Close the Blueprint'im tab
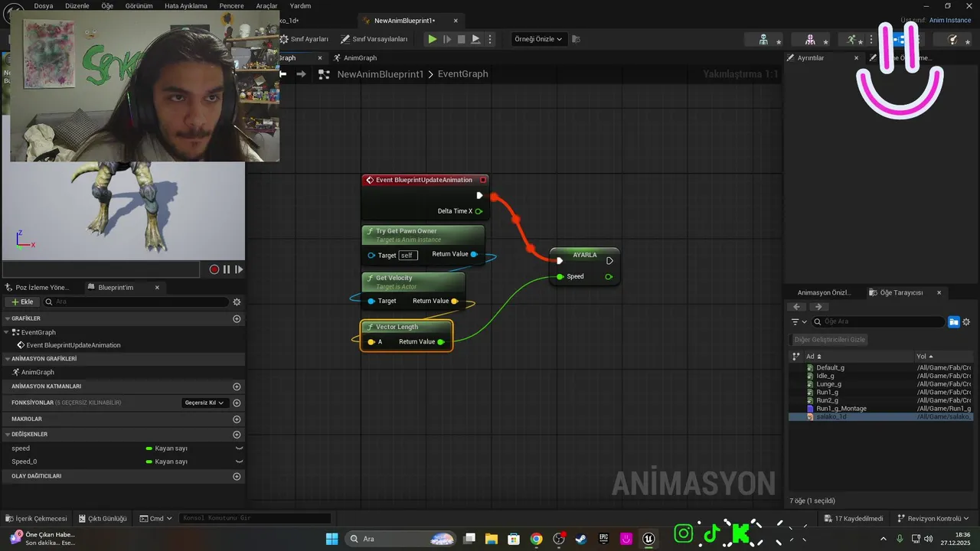Viewport: 980px width, 551px height. [x=158, y=288]
